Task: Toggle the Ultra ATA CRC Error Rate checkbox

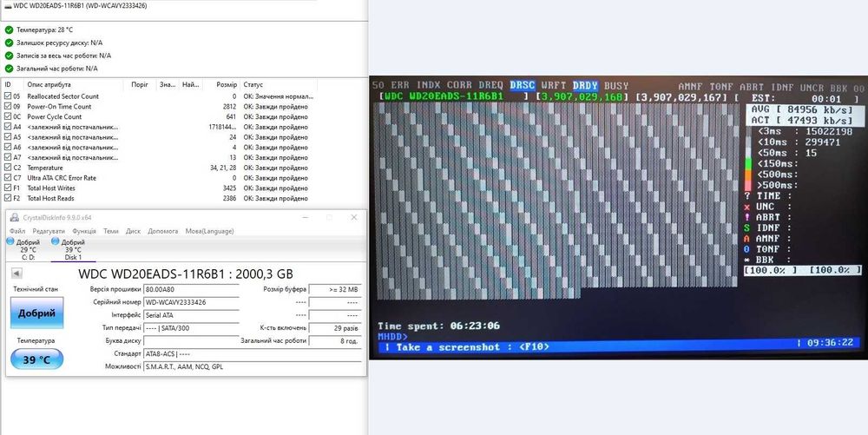Action: [x=7, y=178]
